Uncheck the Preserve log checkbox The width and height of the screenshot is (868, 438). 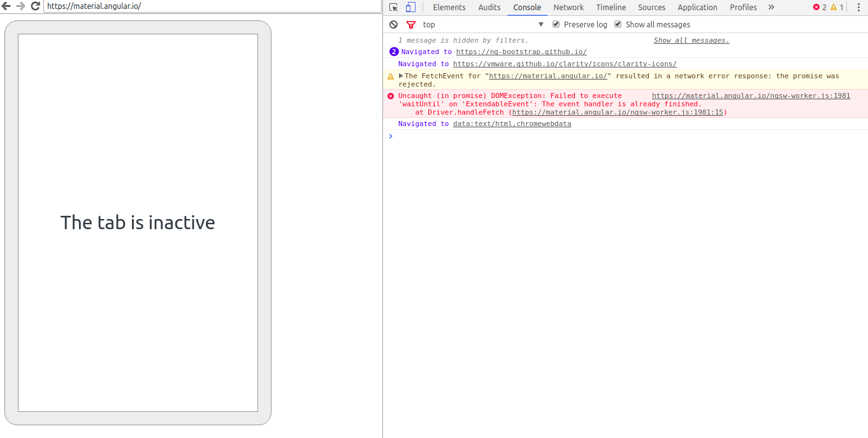coord(556,24)
